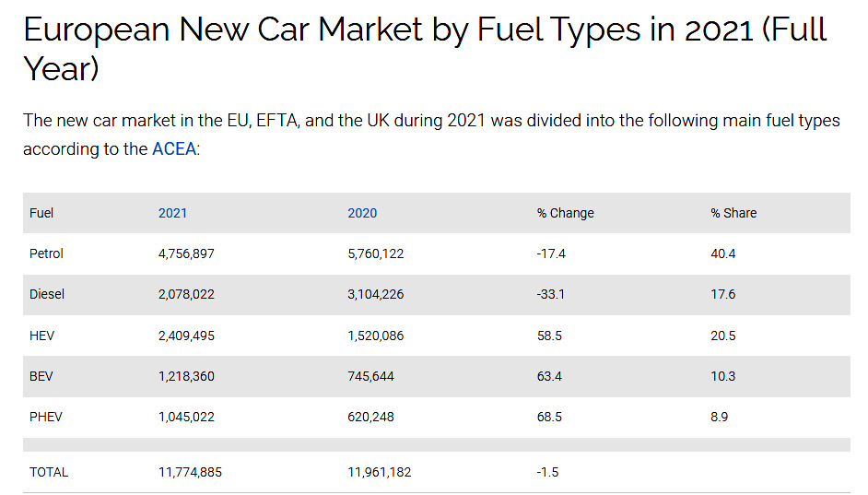868x495 pixels.
Task: Click the Fuel column header
Action: pos(41,213)
